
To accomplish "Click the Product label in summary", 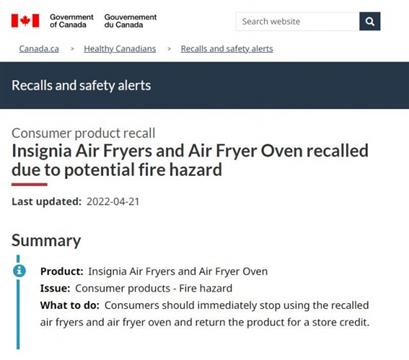I will click(62, 271).
